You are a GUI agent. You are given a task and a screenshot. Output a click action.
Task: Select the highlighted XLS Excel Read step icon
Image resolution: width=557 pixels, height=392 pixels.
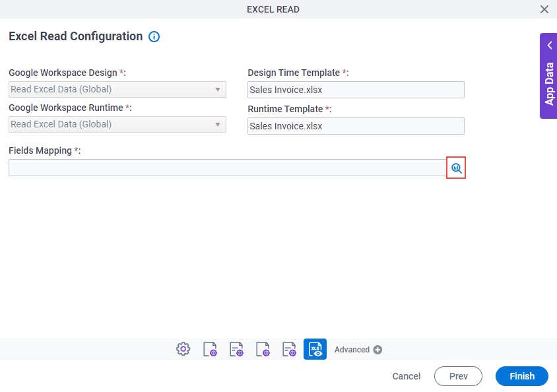pyautogui.click(x=315, y=349)
